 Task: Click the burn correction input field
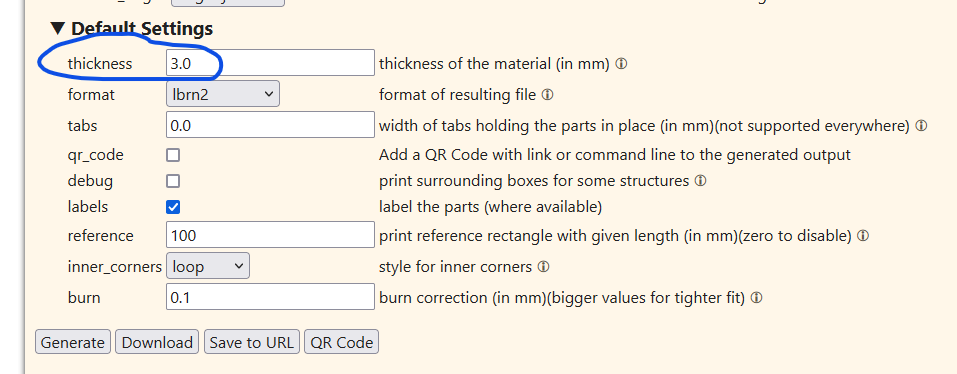point(270,297)
